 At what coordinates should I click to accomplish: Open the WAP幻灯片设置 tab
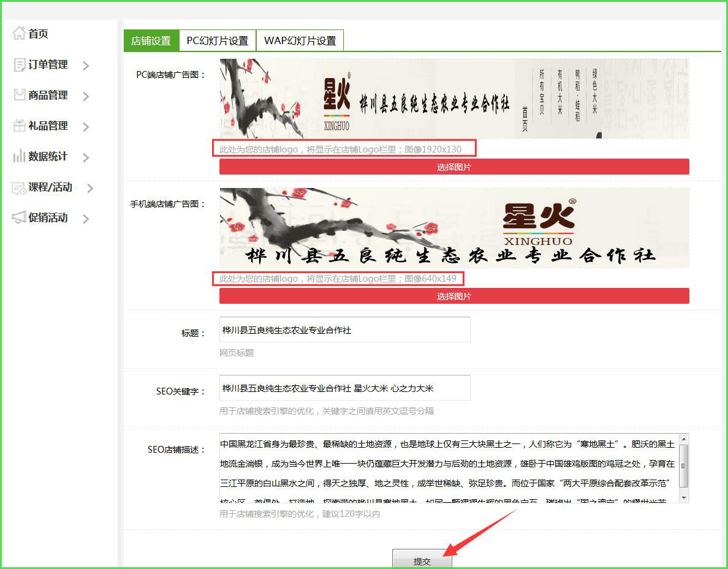coord(300,41)
